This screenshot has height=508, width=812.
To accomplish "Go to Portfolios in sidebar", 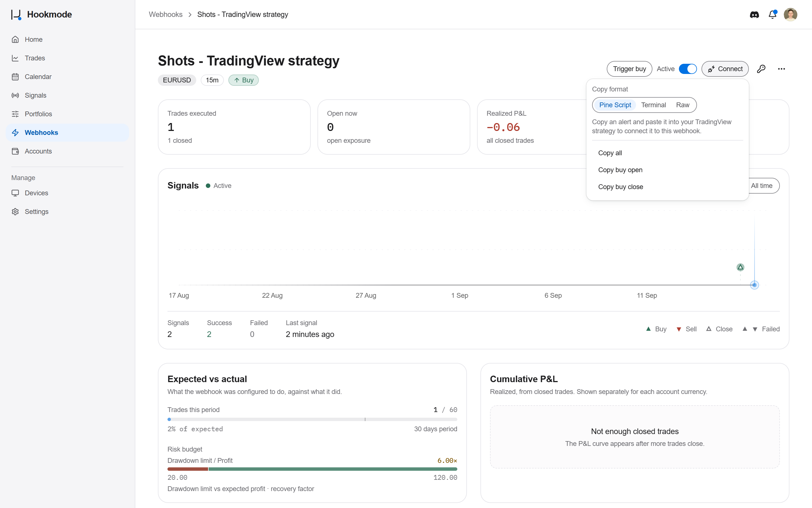I will (67, 114).
